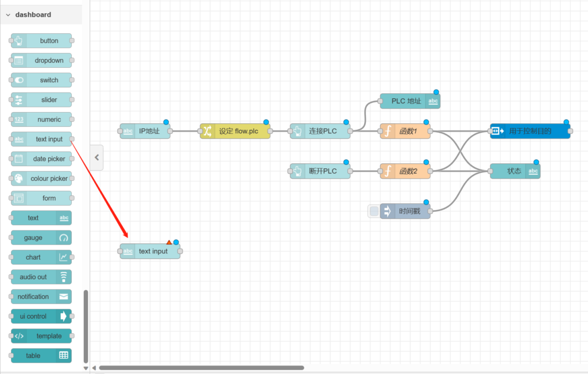Select the 断开PLC button node
The height and width of the screenshot is (374, 588).
pos(320,171)
